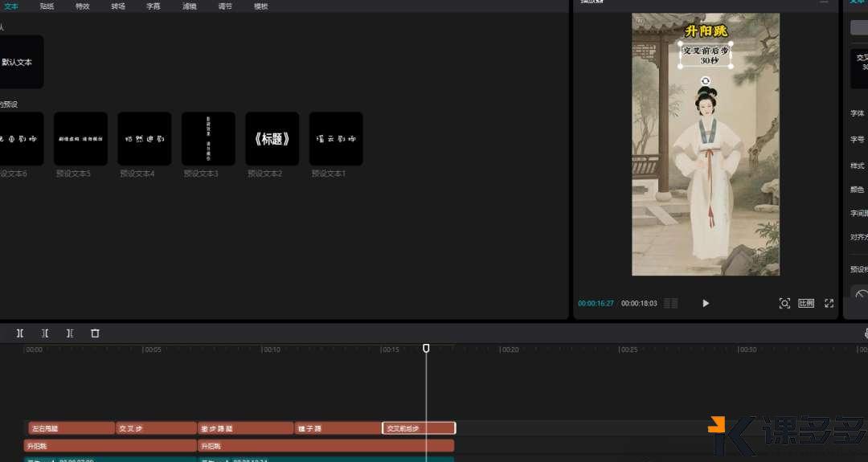Screen dimensions: 868x462
Task: Click the 00:05 mark on timeline ruler
Action: (x=152, y=350)
